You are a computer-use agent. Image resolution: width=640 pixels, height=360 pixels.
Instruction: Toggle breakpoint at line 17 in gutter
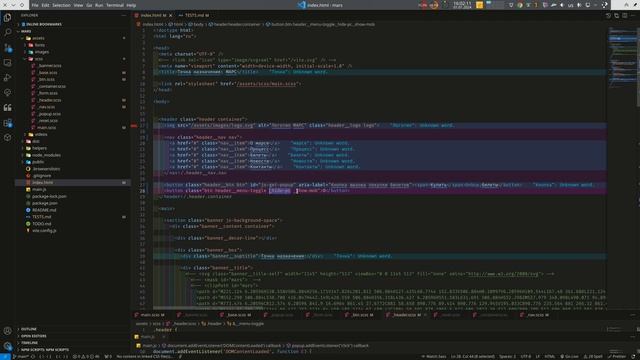tap(134, 125)
